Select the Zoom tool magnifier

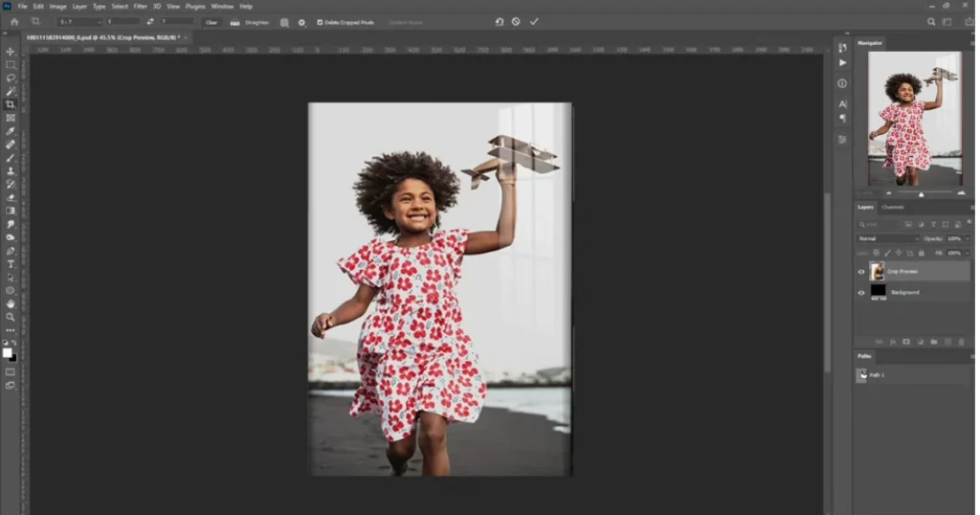(x=11, y=317)
